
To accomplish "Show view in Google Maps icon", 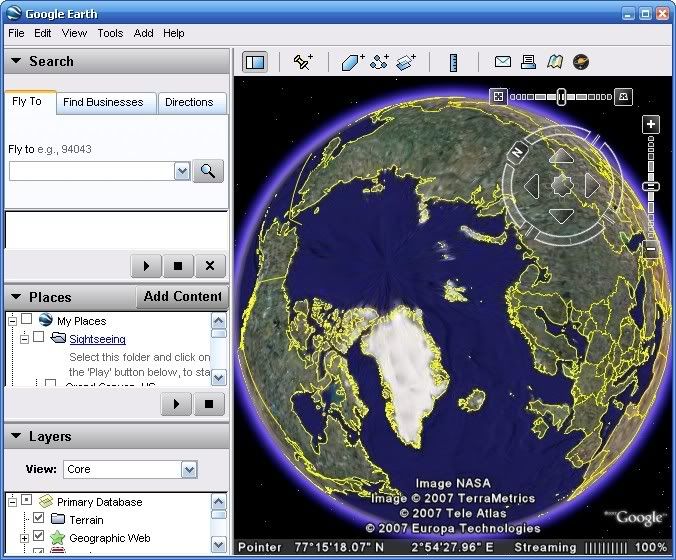I will click(x=555, y=62).
